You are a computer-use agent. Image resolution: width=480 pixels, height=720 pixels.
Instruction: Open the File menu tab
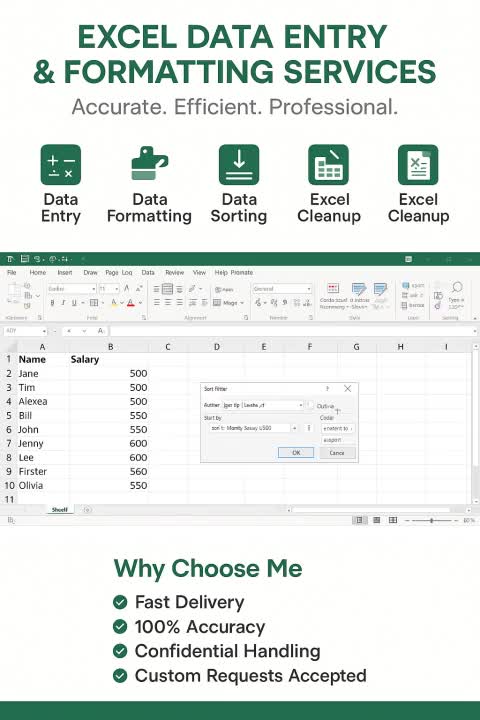(x=11, y=272)
